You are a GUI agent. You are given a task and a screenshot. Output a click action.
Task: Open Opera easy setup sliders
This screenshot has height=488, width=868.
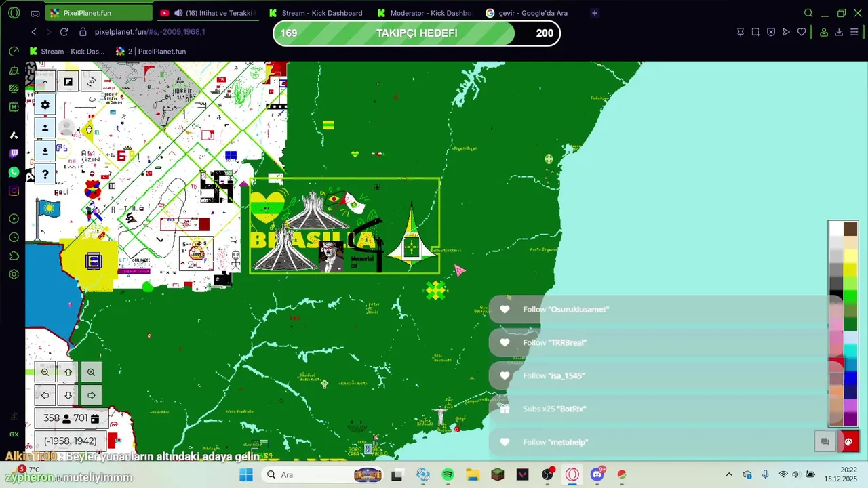pos(854,32)
